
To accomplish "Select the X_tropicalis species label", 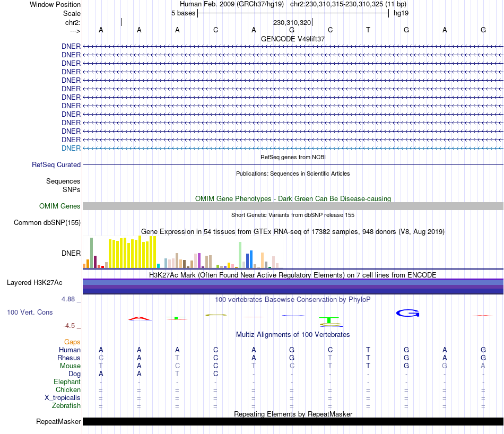I will (63, 398).
